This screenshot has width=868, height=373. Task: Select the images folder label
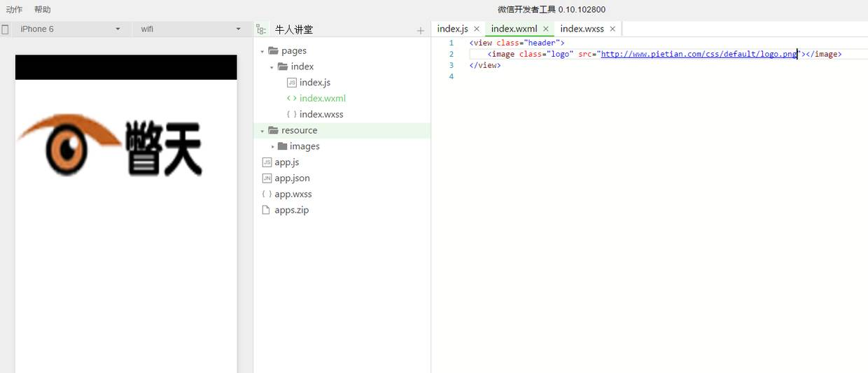[304, 147]
